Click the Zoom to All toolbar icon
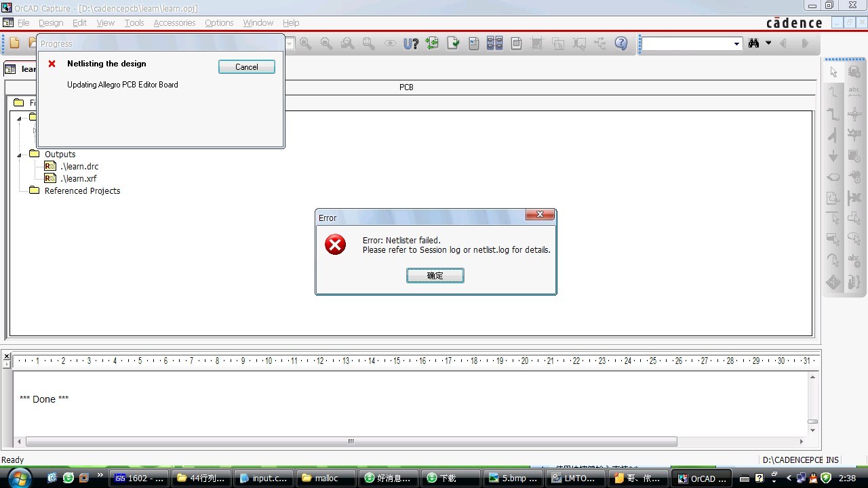868x488 pixels. (369, 43)
